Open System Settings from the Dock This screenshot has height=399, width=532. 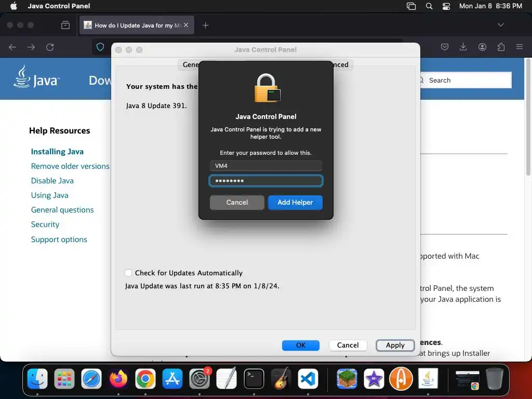(199, 379)
